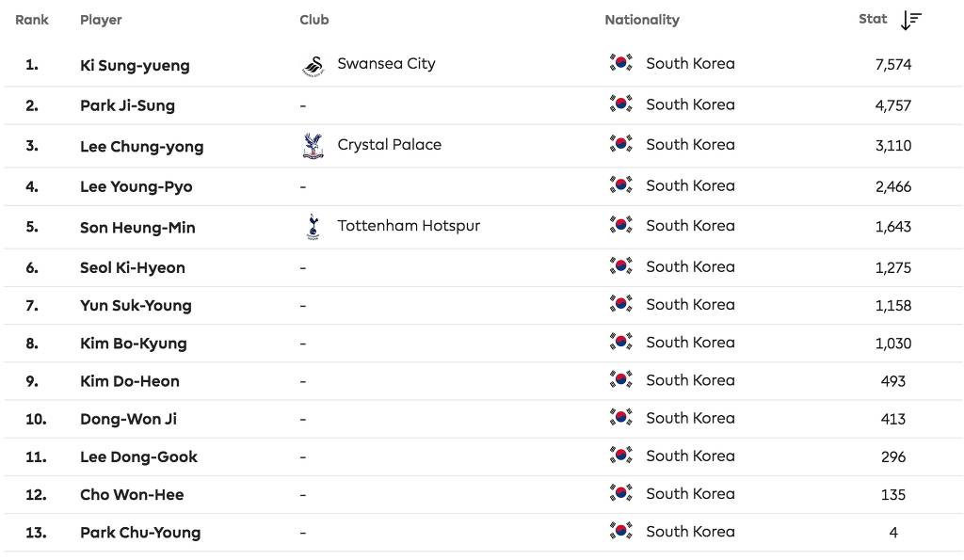
Task: Click the South Korea flag in Park Ji-Sung's row
Action: coord(620,104)
